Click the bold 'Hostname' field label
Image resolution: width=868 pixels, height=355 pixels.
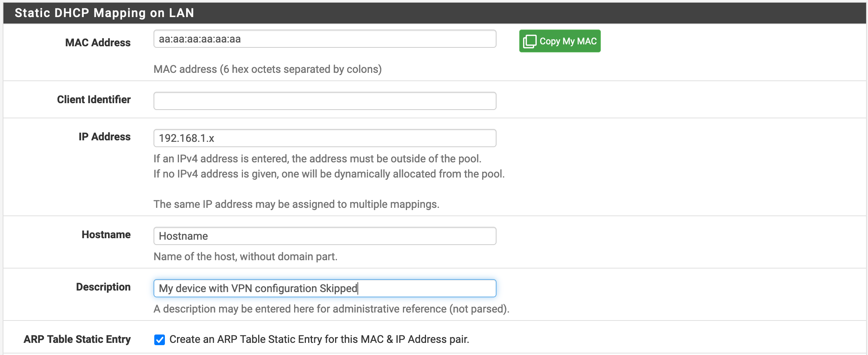pyautogui.click(x=106, y=234)
